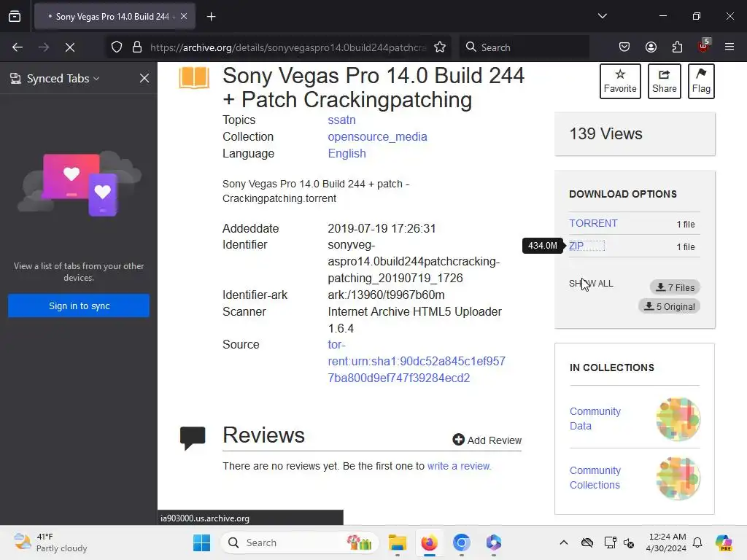Open opensource_media collection link
Viewport: 747px width, 560px height.
pyautogui.click(x=377, y=136)
